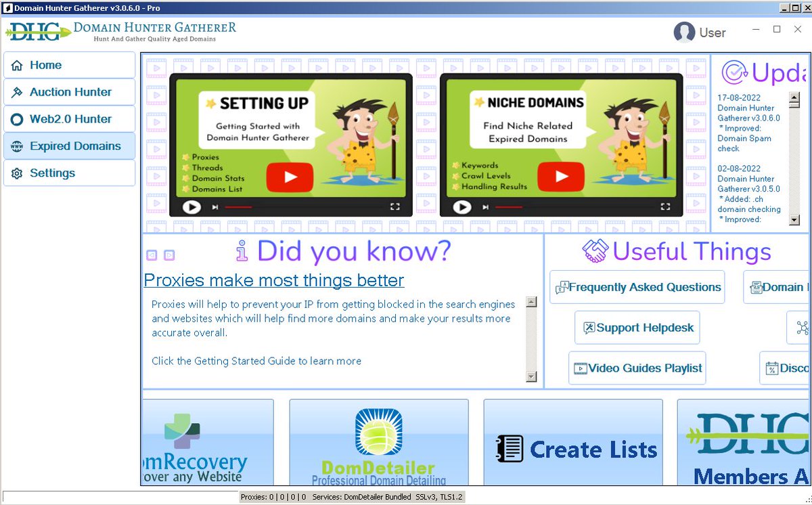Click the network nodes icon button
812x505 pixels.
tap(799, 328)
